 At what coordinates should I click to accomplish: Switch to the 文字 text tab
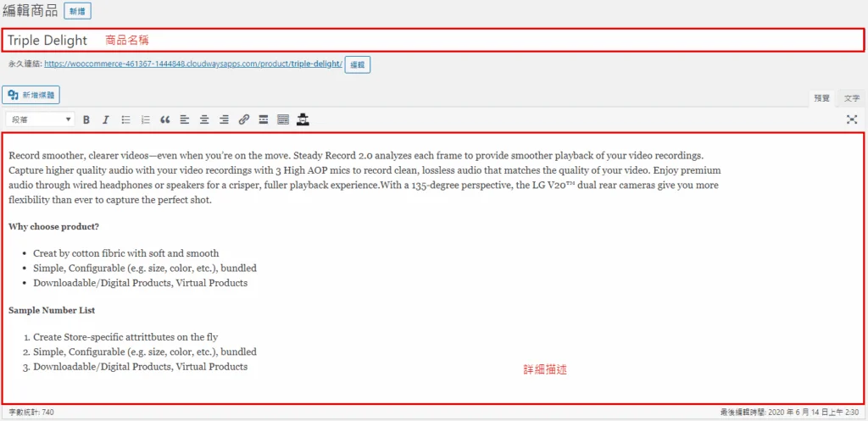pos(852,98)
